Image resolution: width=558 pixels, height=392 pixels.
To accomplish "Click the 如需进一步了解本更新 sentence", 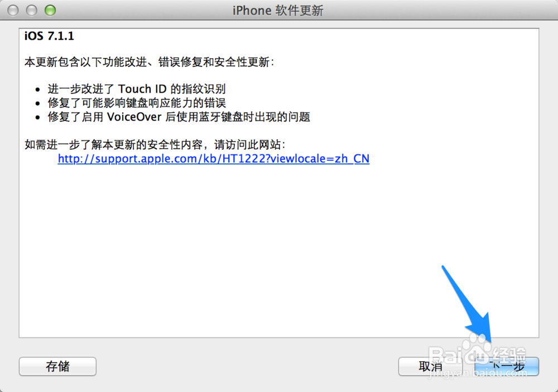I will [155, 145].
